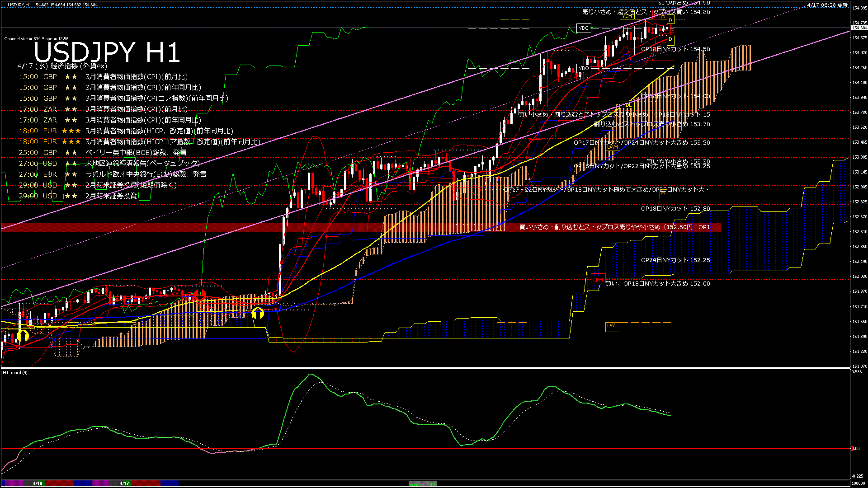Click the yellow up-arrow signal near 151.39
Viewport: 868px width, 488px height.
tap(23, 336)
